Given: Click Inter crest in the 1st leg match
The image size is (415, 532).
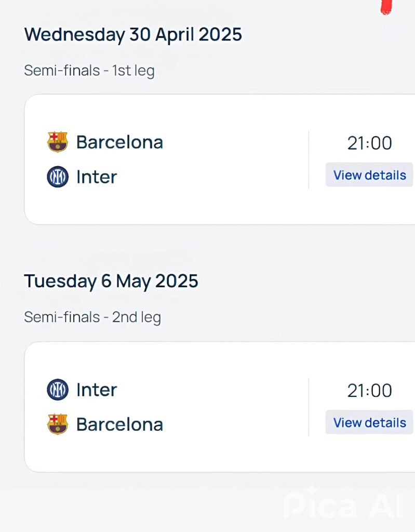Looking at the screenshot, I should click(x=57, y=177).
